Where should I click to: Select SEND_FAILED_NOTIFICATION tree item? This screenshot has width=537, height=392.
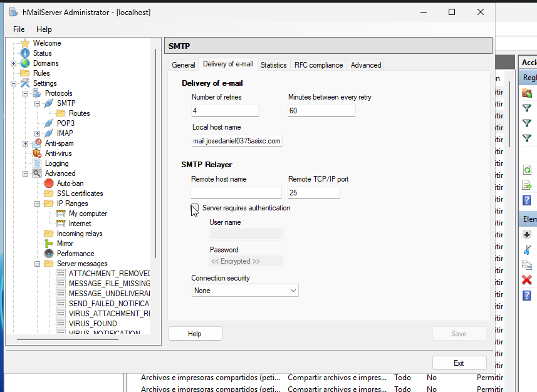coord(109,304)
